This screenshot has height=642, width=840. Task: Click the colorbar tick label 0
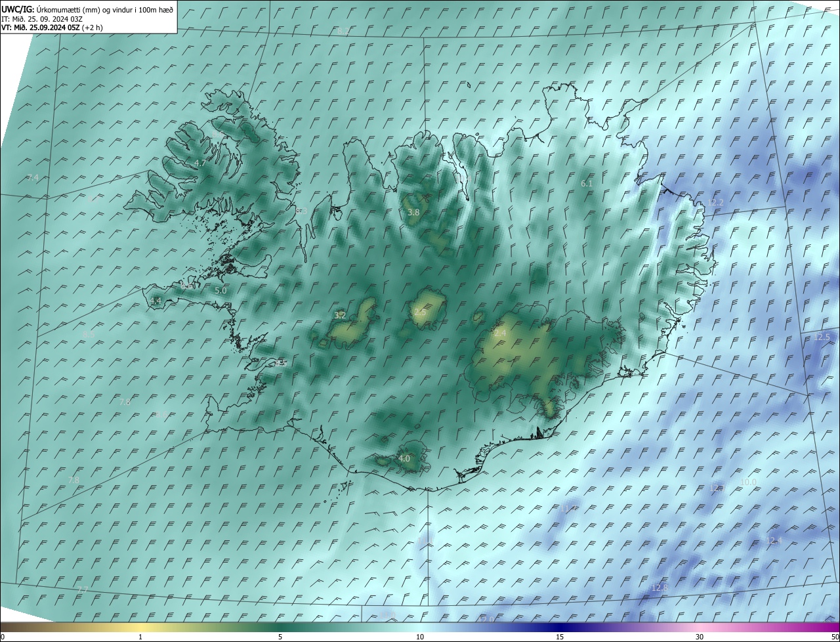coord(3,637)
